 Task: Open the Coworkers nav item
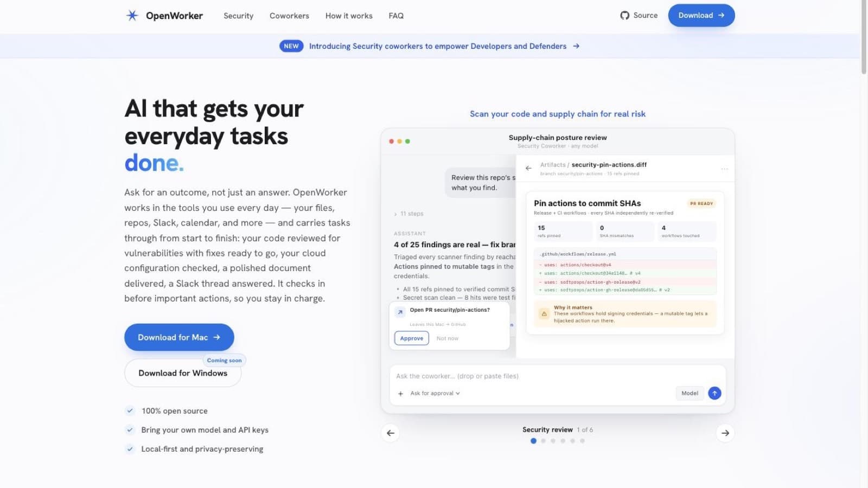(289, 16)
